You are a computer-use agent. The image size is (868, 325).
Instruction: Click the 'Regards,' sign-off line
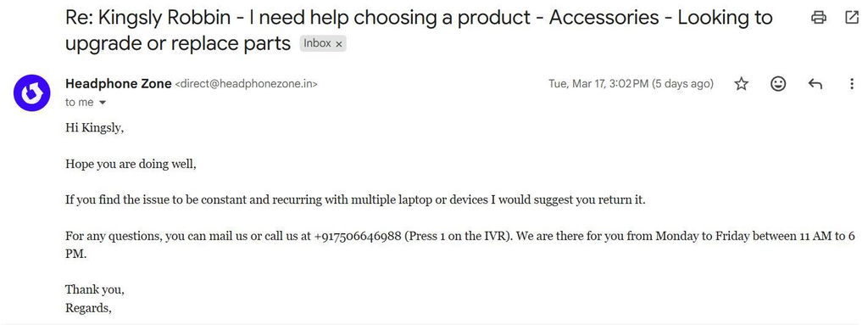(88, 308)
